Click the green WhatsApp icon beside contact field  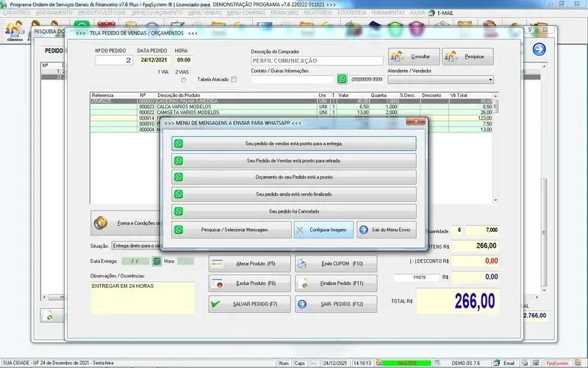tap(342, 79)
